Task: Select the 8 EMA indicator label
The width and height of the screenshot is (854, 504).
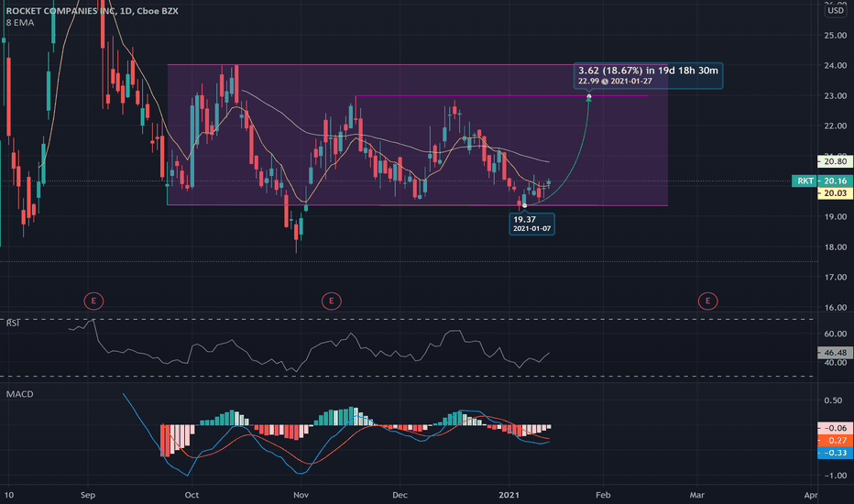Action: pos(20,23)
